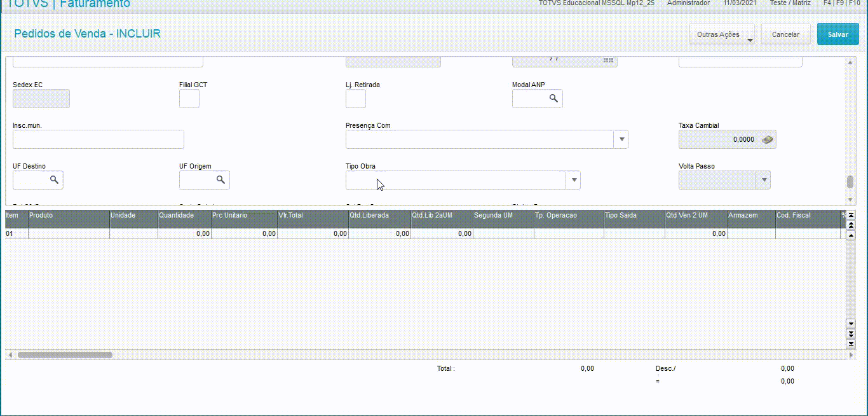Expand the Tipo Obra dropdown arrow

[573, 180]
